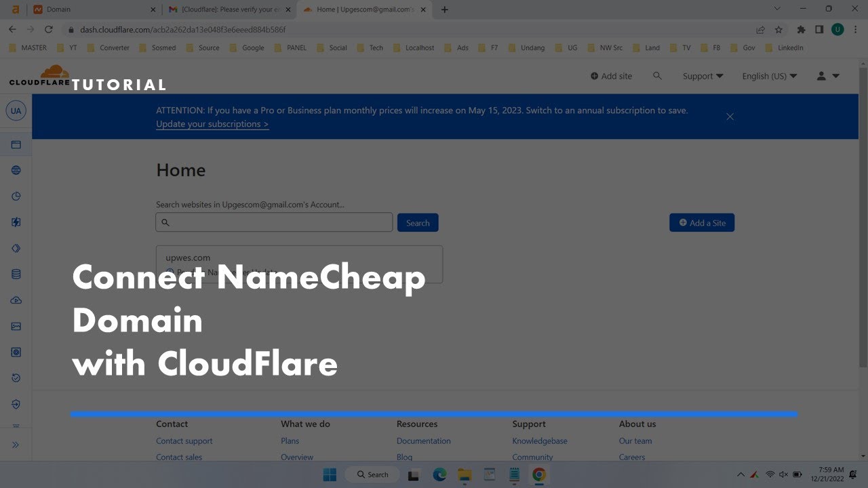
Task: Open Microsoft Edge from taskbar
Action: click(439, 474)
